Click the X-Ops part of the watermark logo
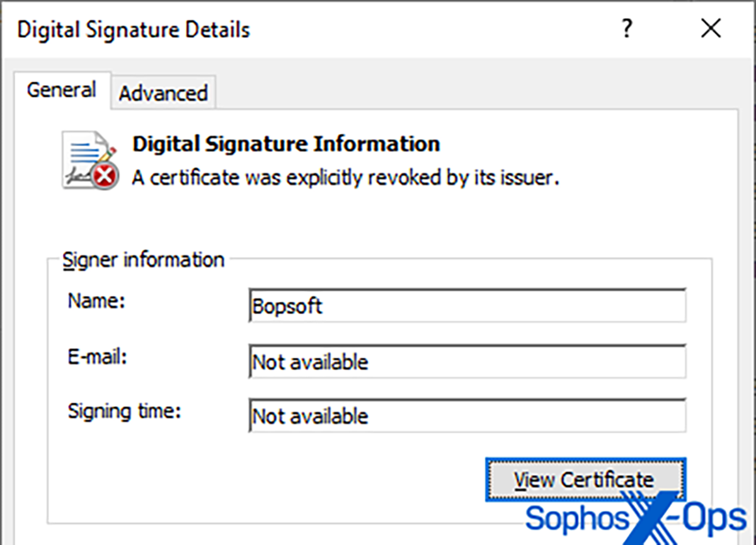 (693, 517)
